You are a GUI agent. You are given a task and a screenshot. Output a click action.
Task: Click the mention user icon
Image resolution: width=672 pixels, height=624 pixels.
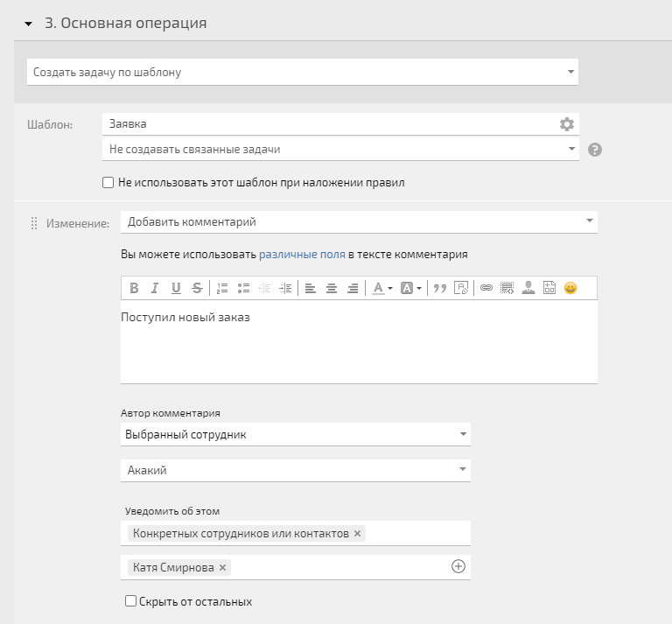coord(528,288)
